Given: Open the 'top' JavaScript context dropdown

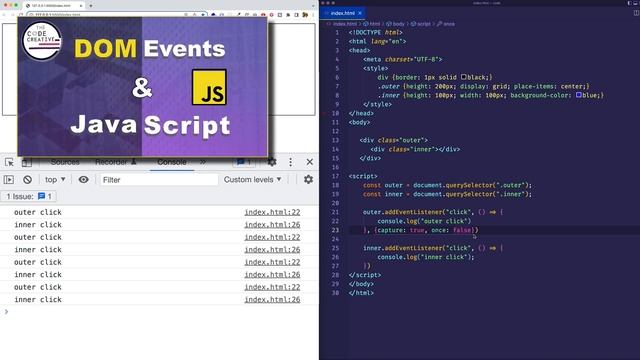Looking at the screenshot, I should pyautogui.click(x=55, y=180).
